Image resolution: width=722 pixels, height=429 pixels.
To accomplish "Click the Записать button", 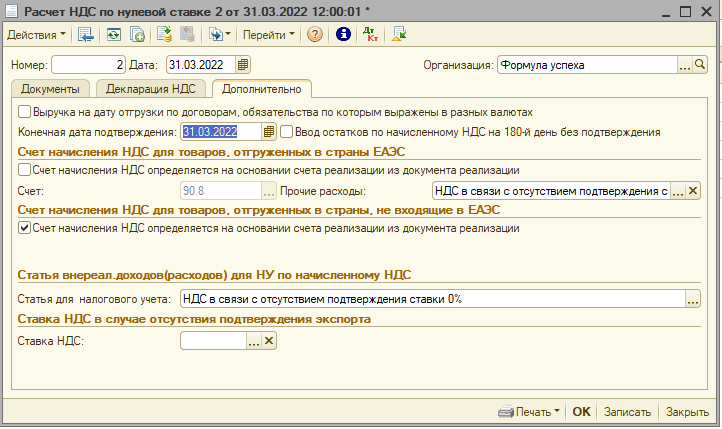I will pos(628,412).
